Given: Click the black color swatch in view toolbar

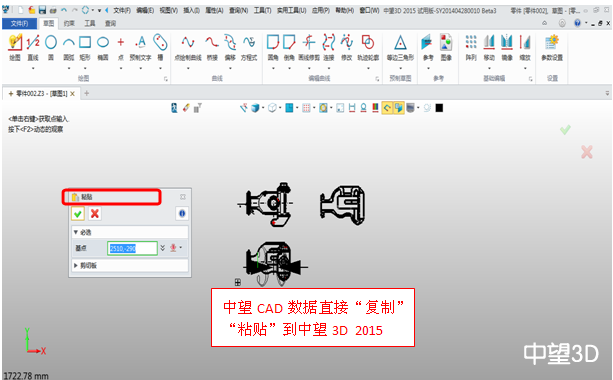Looking at the screenshot, I should point(439,108).
